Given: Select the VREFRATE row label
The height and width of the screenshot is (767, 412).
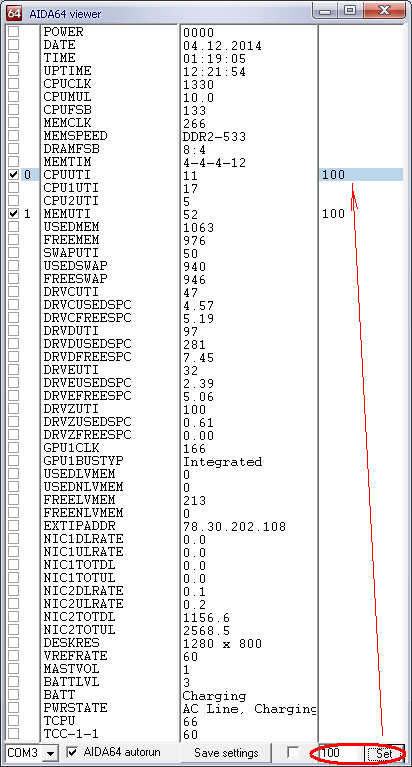Looking at the screenshot, I should 75,655.
